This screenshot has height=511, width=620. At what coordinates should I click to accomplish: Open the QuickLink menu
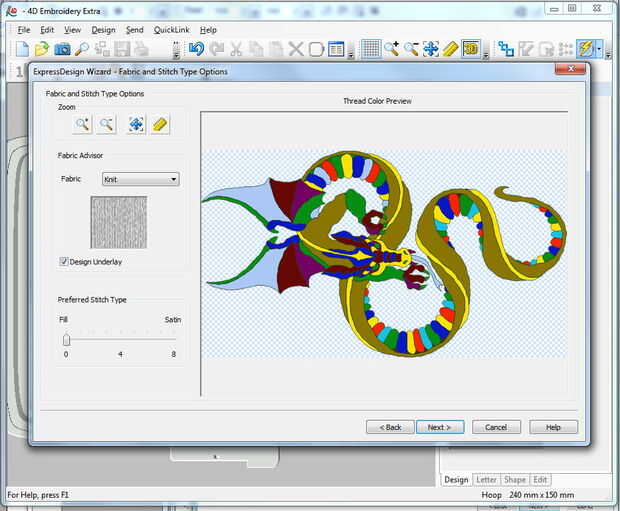pyautogui.click(x=171, y=30)
